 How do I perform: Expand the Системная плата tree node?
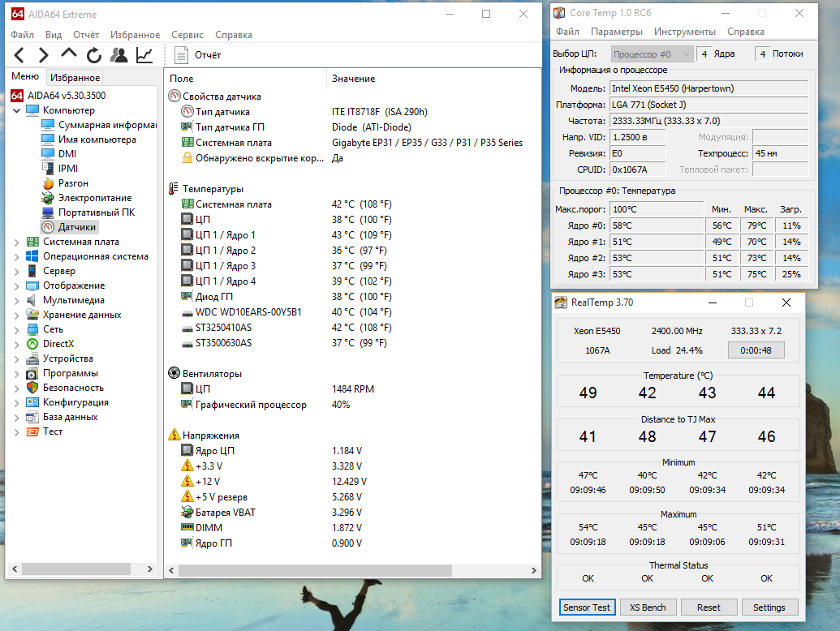tap(16, 242)
